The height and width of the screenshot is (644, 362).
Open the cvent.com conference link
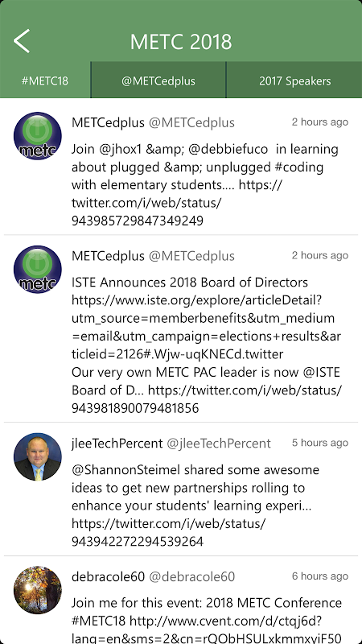point(207,630)
